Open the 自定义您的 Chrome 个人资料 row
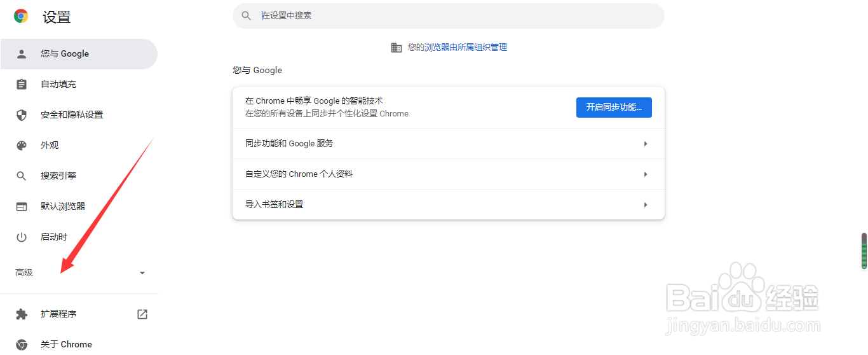 click(449, 174)
